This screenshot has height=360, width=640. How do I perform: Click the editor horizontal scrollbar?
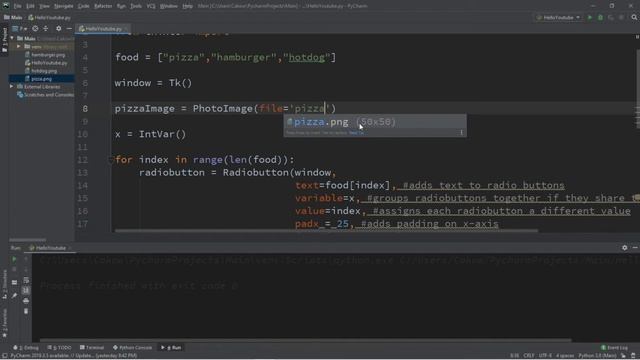(x=326, y=231)
